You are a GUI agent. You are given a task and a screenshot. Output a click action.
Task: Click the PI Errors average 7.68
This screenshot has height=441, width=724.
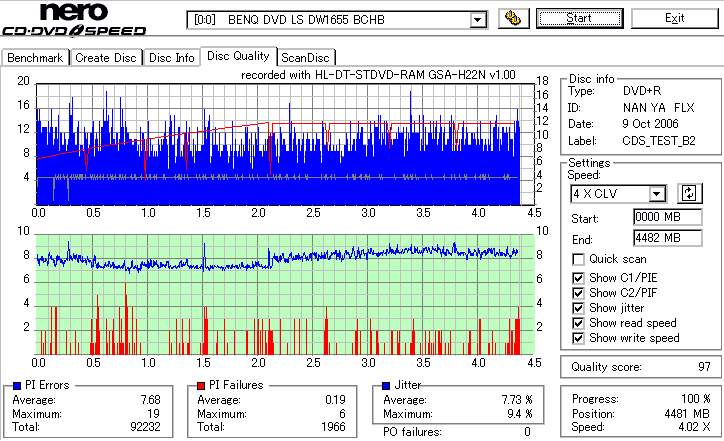point(151,400)
